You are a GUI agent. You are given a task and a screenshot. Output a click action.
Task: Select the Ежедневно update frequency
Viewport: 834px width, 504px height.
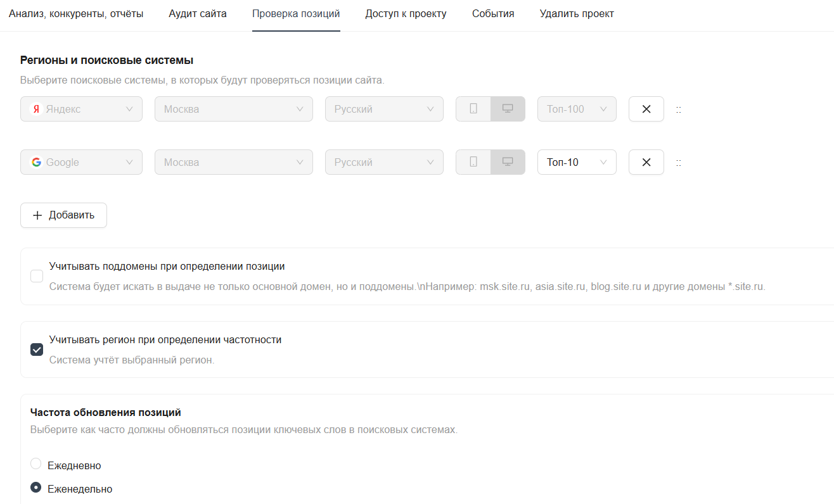click(36, 464)
